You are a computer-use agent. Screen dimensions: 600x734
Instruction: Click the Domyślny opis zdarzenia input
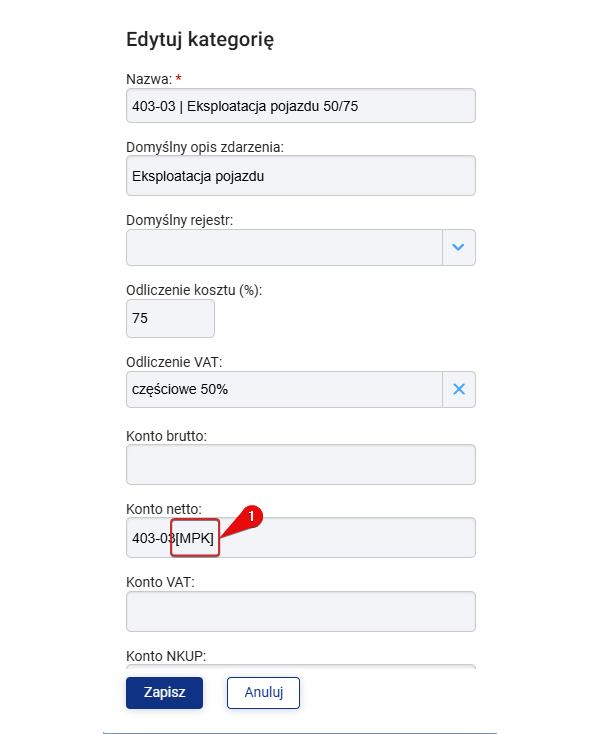click(x=301, y=176)
